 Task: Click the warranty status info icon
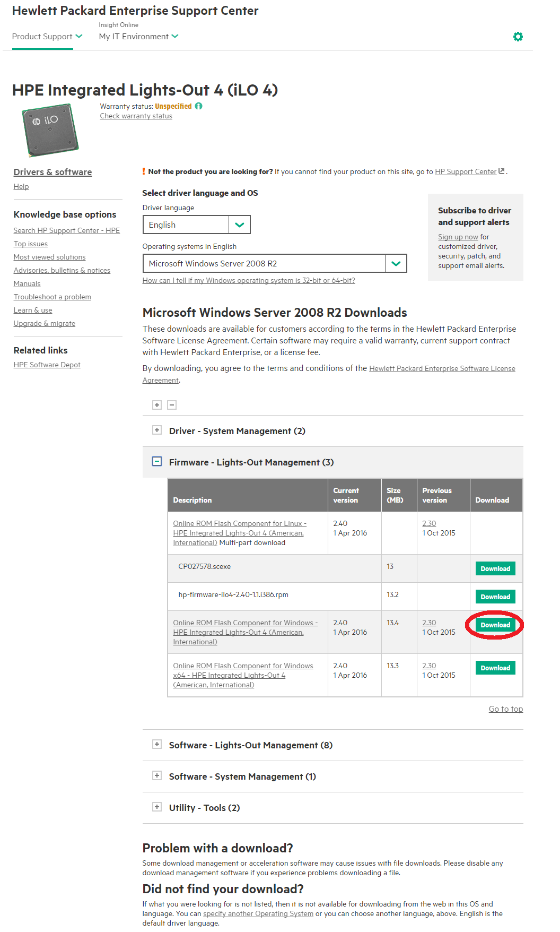(x=199, y=106)
